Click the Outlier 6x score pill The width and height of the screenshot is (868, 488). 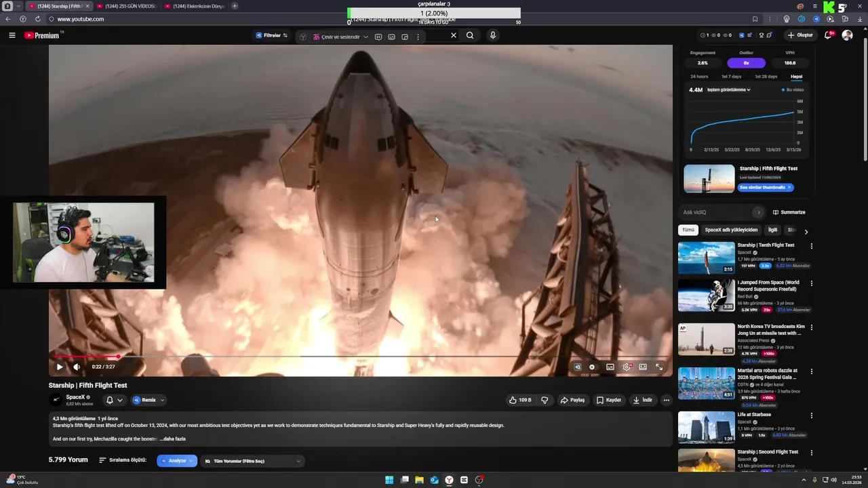tap(746, 63)
